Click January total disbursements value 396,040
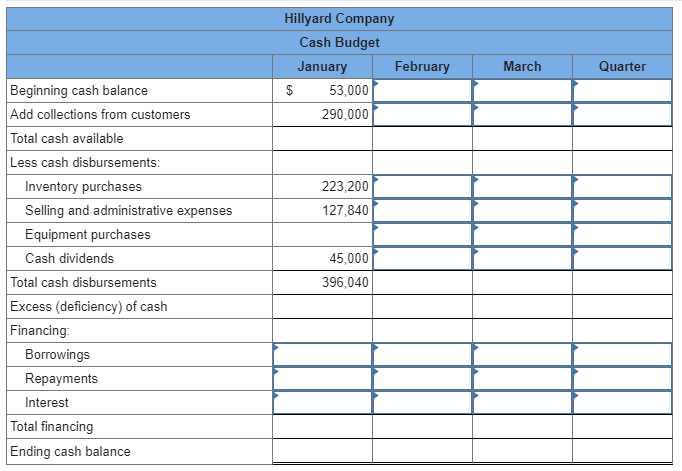Screen dimensions: 682x471 tap(345, 283)
